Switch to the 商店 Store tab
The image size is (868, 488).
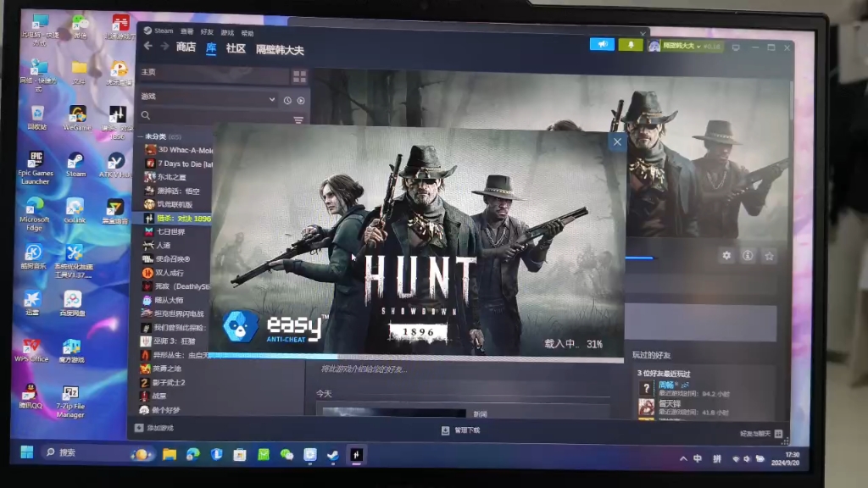tap(186, 48)
